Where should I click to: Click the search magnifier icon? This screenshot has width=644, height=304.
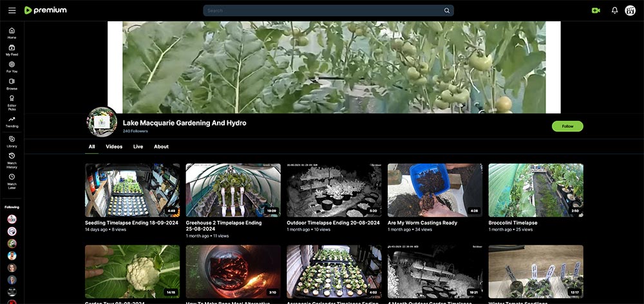point(447,11)
